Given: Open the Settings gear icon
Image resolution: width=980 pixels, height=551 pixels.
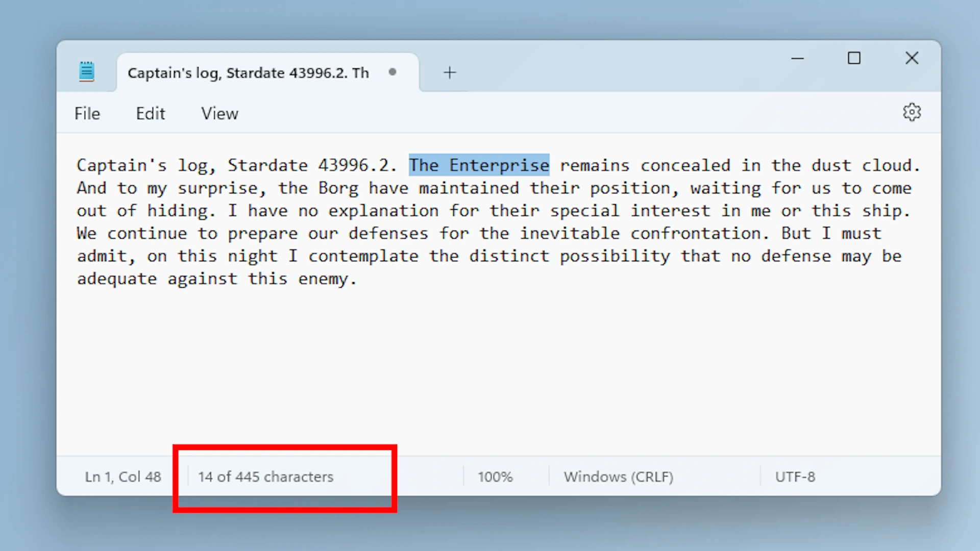Looking at the screenshot, I should 912,112.
